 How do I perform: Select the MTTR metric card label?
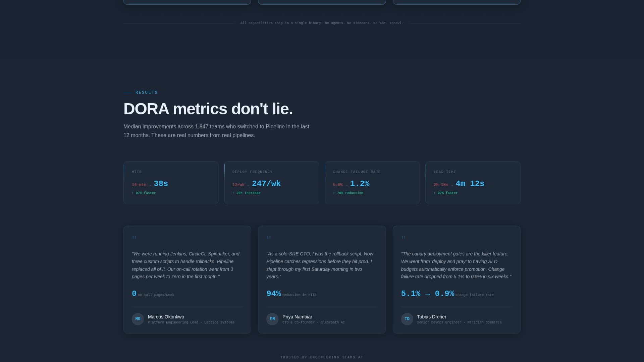(x=137, y=172)
